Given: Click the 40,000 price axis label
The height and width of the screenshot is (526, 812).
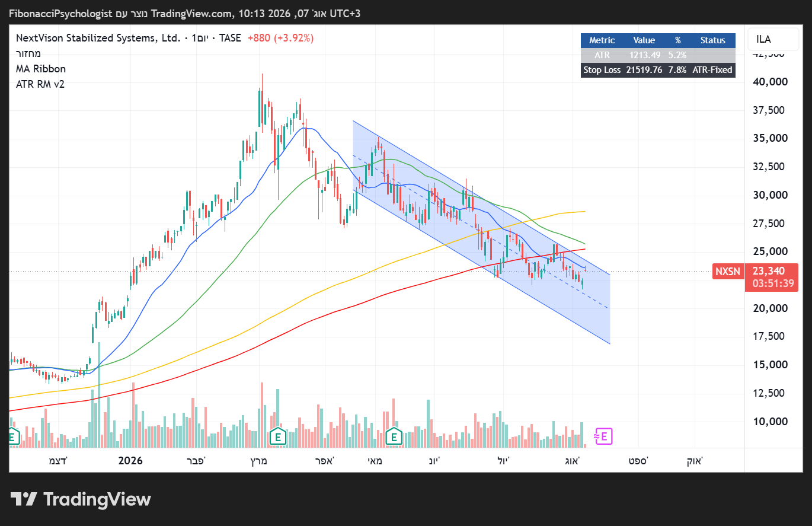Looking at the screenshot, I should click(769, 82).
